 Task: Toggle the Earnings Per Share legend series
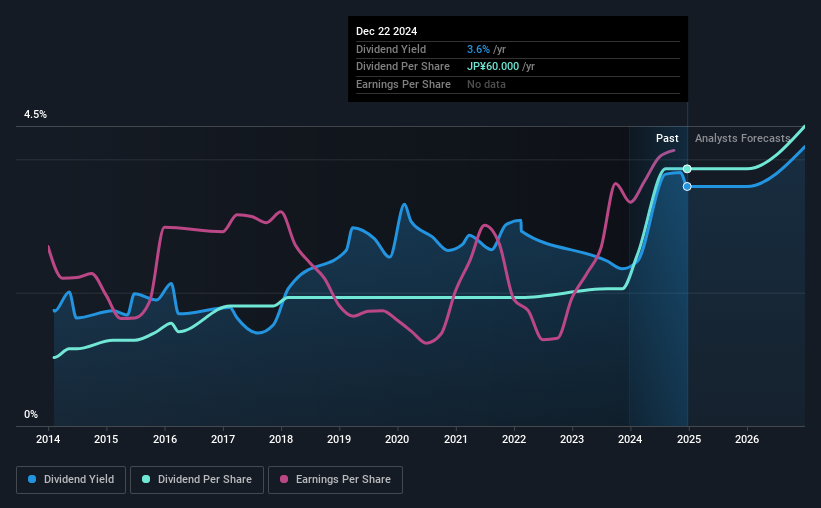335,480
